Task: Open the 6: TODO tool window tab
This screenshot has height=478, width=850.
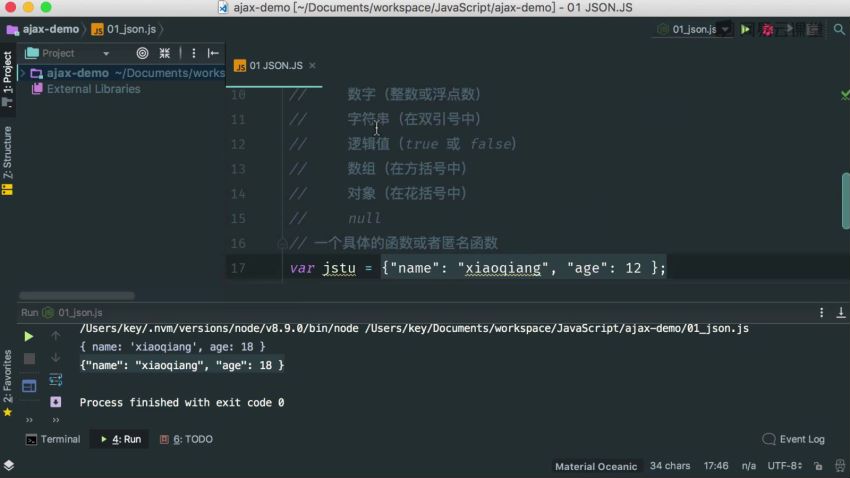Action: coord(186,440)
